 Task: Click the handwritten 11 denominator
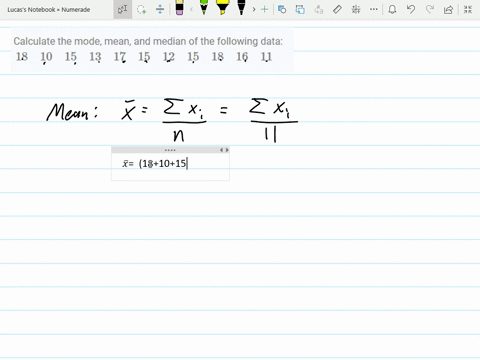271,135
